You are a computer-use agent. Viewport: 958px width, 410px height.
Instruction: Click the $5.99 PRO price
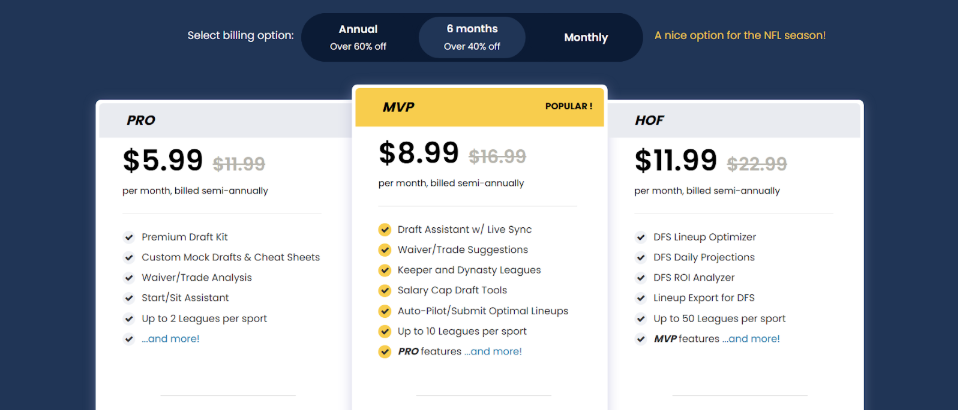click(163, 161)
